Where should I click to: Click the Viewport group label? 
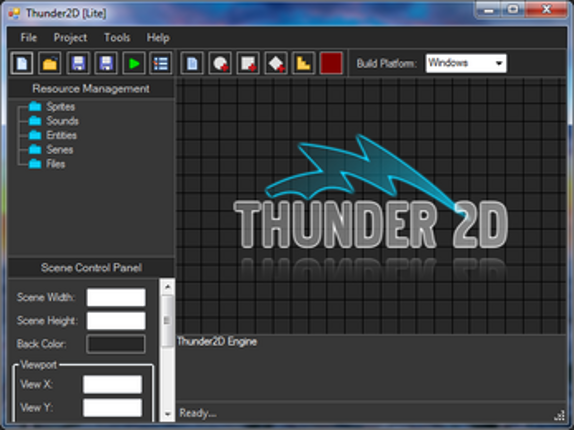38,364
